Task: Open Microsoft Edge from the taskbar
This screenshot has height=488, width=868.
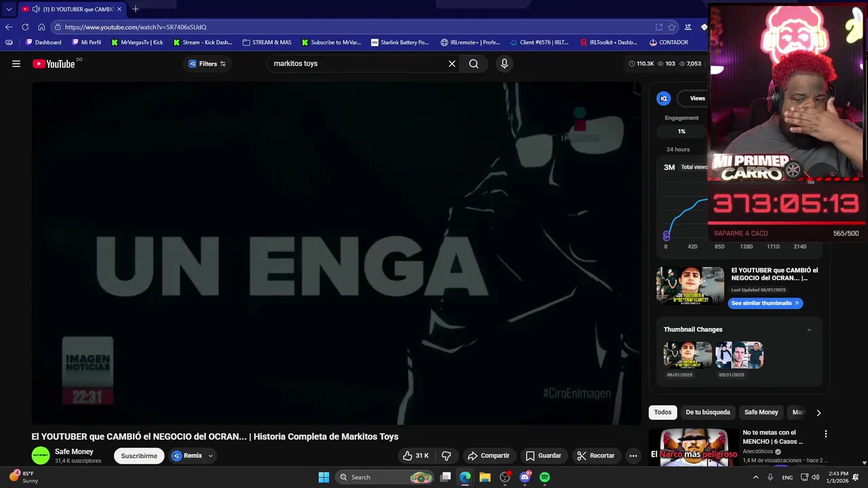Action: point(465,477)
